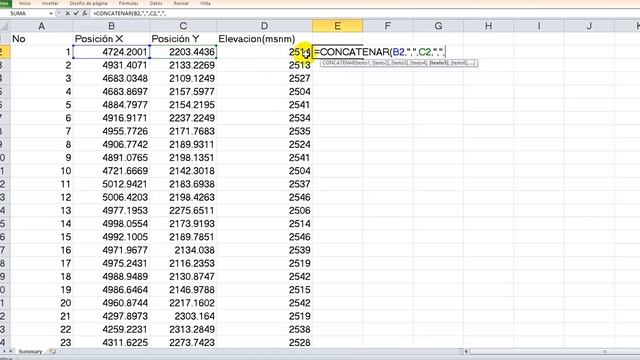Select cell with value 2313.2849
Screen dimensions: 640x360
tap(183, 329)
